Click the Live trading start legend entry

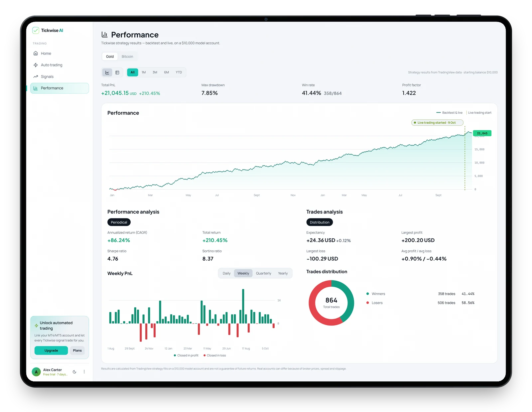coord(479,113)
